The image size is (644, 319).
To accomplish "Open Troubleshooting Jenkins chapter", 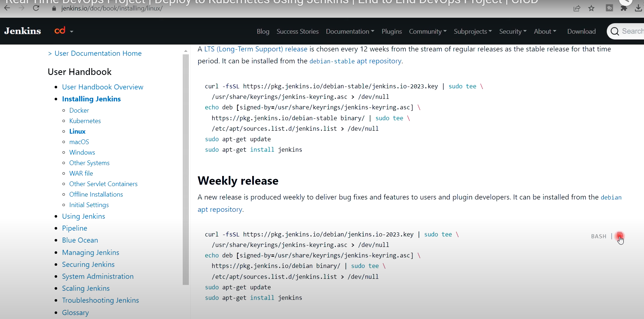I will tap(101, 300).
